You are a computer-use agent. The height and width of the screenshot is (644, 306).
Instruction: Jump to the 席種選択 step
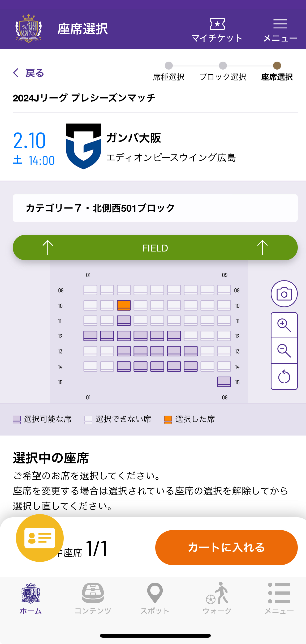169,72
